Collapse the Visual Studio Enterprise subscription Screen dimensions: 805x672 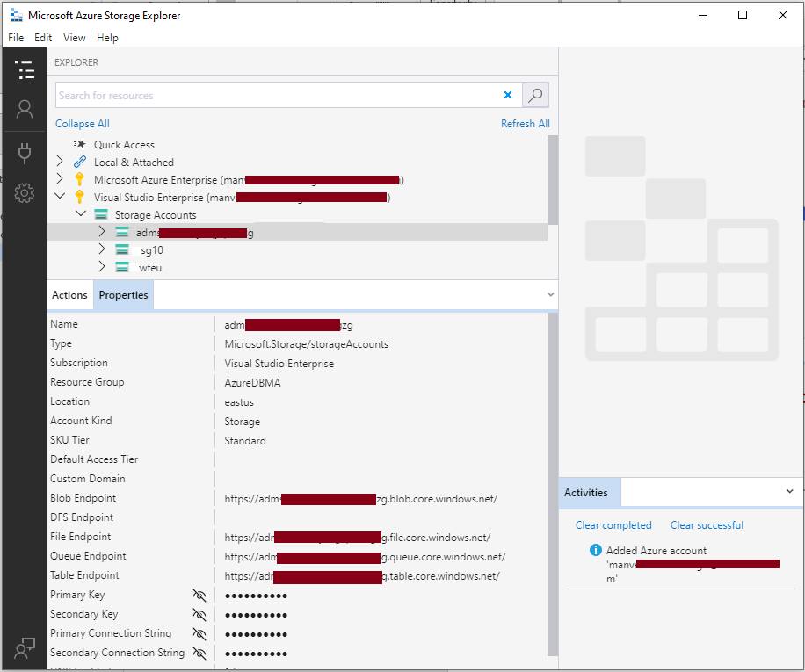[60, 196]
